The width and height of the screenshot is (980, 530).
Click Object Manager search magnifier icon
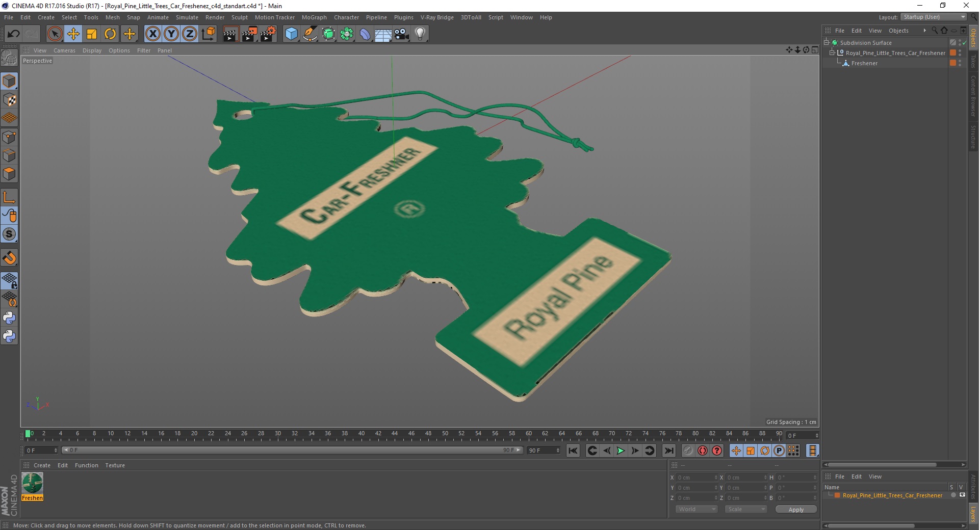point(935,31)
